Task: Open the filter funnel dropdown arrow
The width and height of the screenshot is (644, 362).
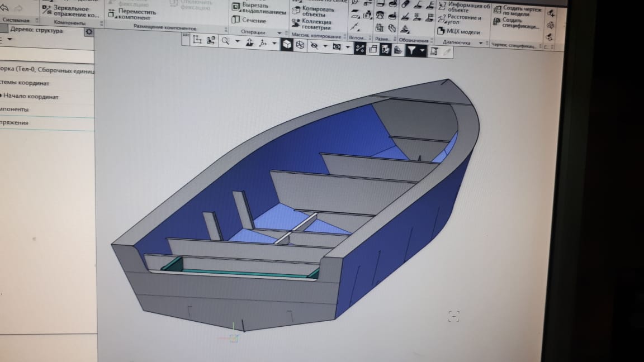Action: 422,50
